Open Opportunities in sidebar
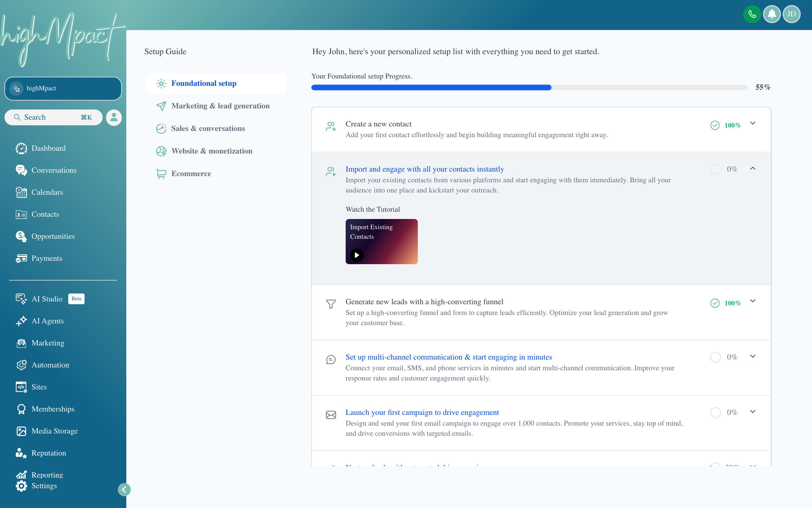Viewport: 812px width, 508px height. tap(45, 236)
